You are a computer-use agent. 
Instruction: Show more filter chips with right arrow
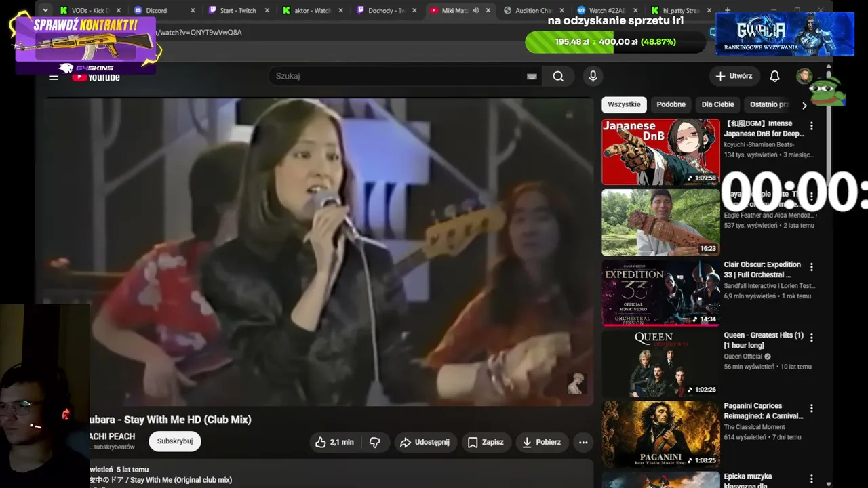click(804, 105)
